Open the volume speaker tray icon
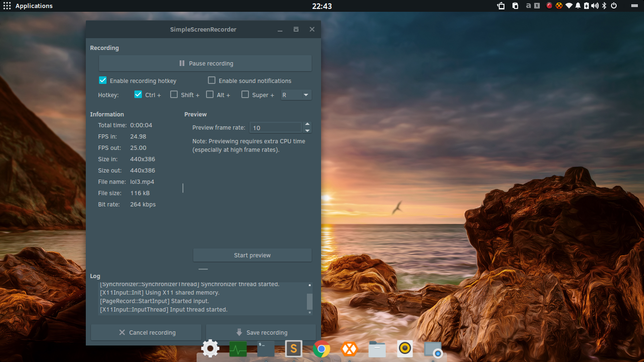 [595, 6]
